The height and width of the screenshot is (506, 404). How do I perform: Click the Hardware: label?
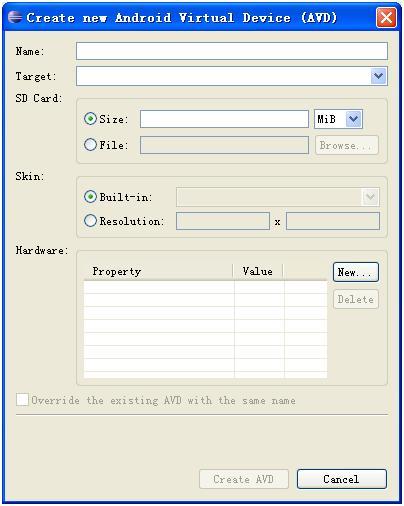tap(42, 250)
